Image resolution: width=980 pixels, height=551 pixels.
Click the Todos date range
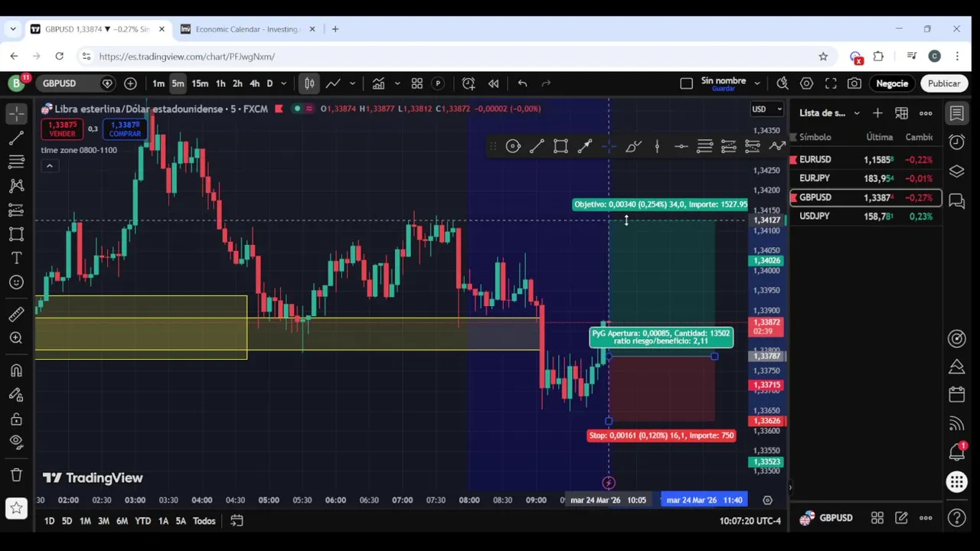[x=204, y=521]
